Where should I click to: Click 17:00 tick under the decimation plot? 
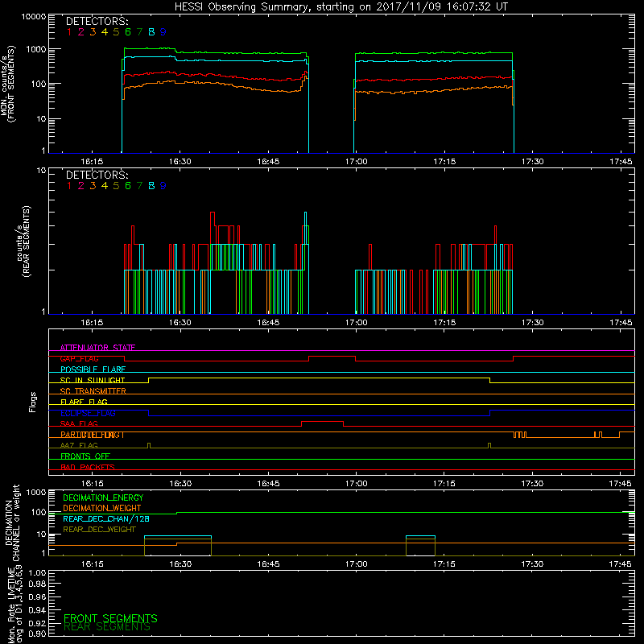coord(356,564)
